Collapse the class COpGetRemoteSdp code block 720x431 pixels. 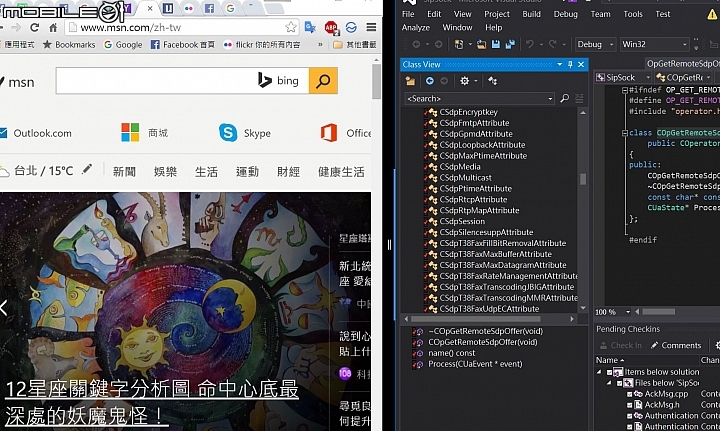pos(624,133)
